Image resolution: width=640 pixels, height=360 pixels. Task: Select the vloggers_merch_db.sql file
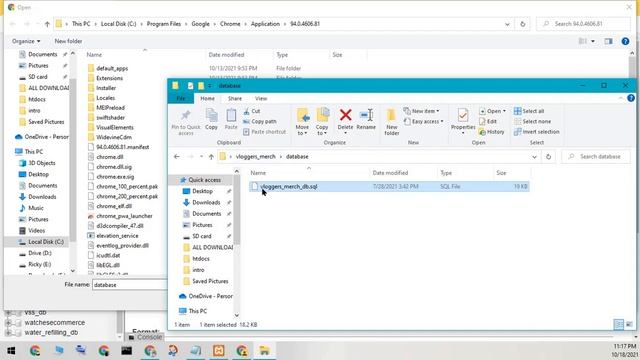tap(389, 187)
